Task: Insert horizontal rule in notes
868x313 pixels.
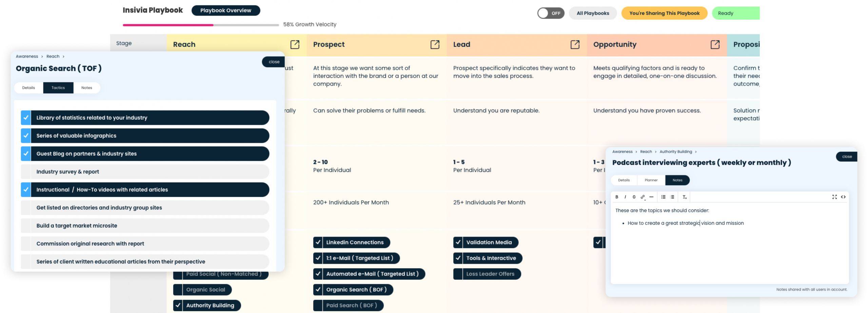Action: tap(651, 197)
